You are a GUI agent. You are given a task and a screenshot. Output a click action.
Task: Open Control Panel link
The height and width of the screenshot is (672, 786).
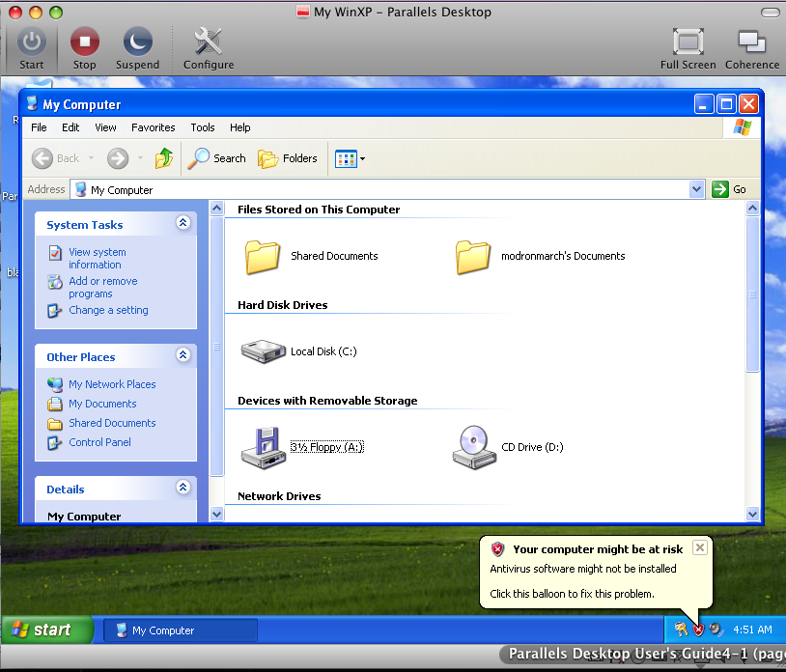tap(99, 442)
